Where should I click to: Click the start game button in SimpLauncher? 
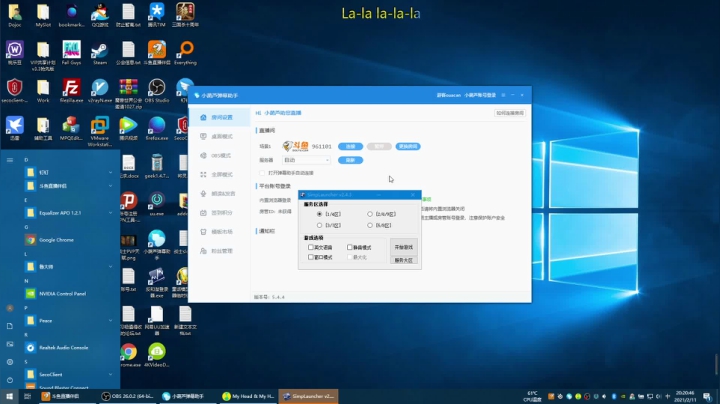pos(404,247)
